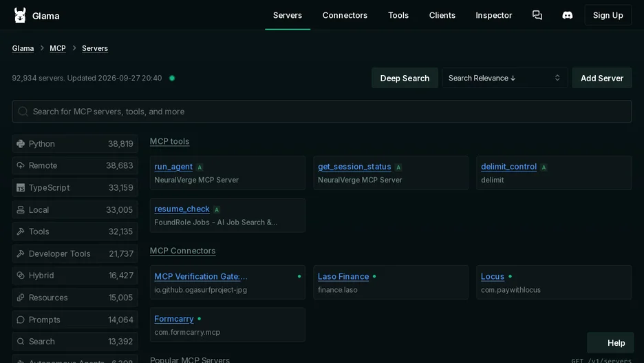Screen dimensions: 644x363
Task: Go to MCP breadcrumb link
Action: [58, 48]
